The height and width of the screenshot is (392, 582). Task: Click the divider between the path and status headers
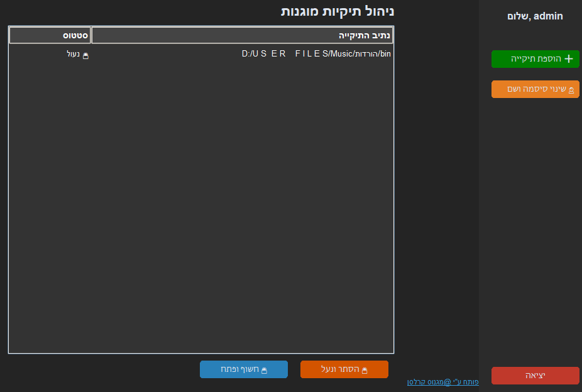(x=91, y=35)
